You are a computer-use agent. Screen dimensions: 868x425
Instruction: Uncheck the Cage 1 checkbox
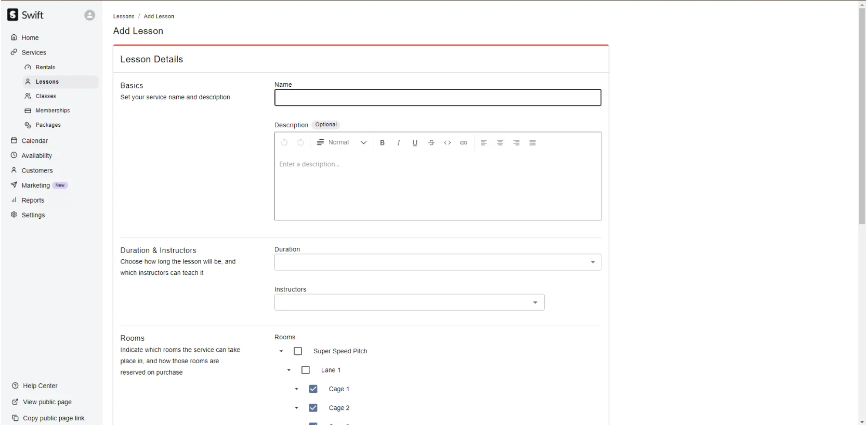click(x=313, y=389)
